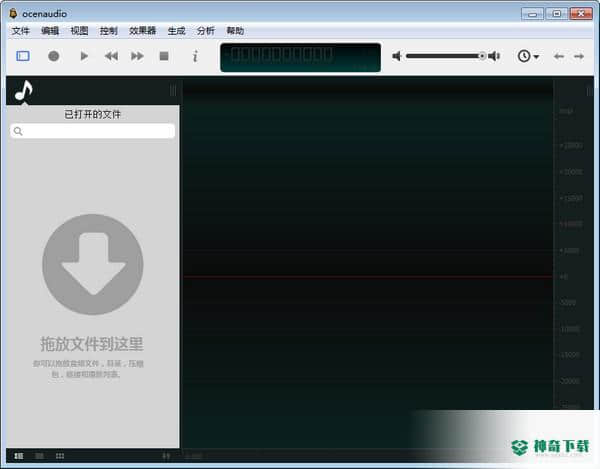Image resolution: width=600 pixels, height=469 pixels.
Task: Click the fast-forward button
Action: [137, 56]
